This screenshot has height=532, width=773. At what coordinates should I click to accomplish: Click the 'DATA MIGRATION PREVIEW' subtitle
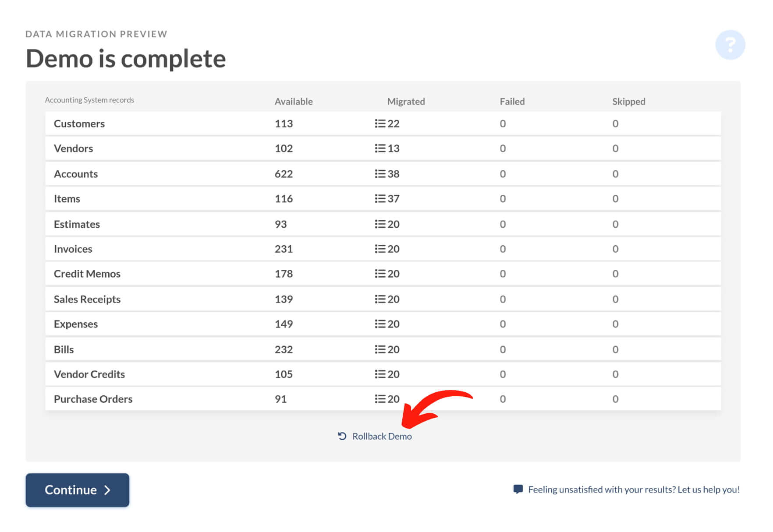[x=96, y=34]
